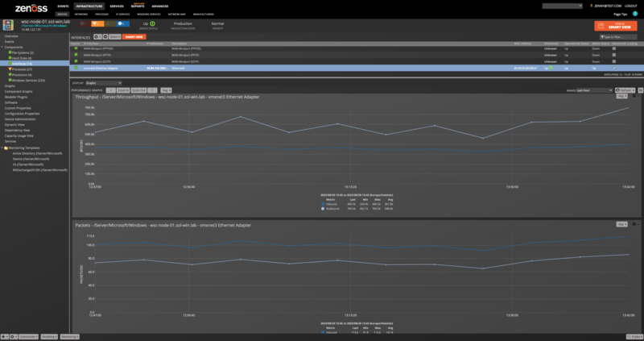Viewport: 644px width, 341px height.
Task: Click the green status icon on WAN Miniport (PPPOE) row
Action: [76, 48]
